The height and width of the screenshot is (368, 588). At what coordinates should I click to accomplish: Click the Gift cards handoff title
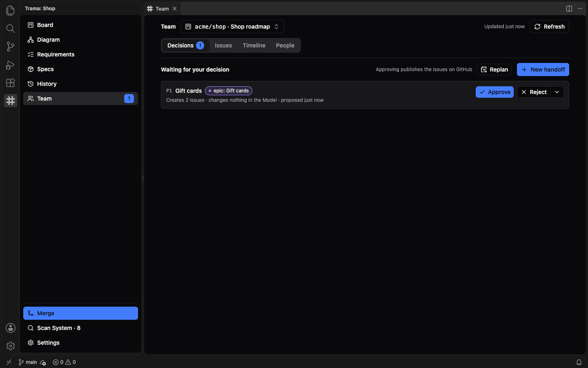coord(189,91)
